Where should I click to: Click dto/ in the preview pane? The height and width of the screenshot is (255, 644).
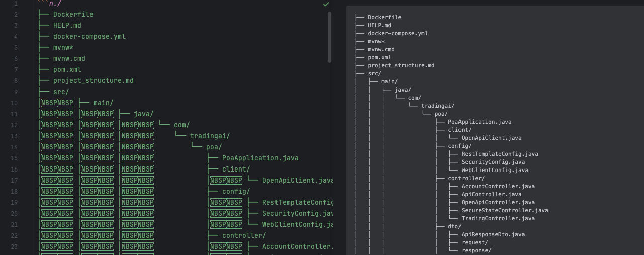tap(454, 226)
